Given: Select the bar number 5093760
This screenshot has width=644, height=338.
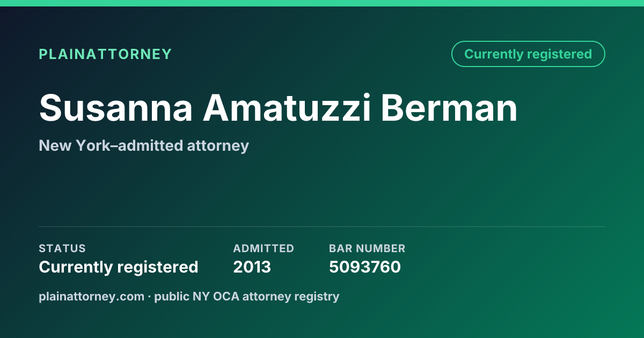Looking at the screenshot, I should click(x=365, y=267).
